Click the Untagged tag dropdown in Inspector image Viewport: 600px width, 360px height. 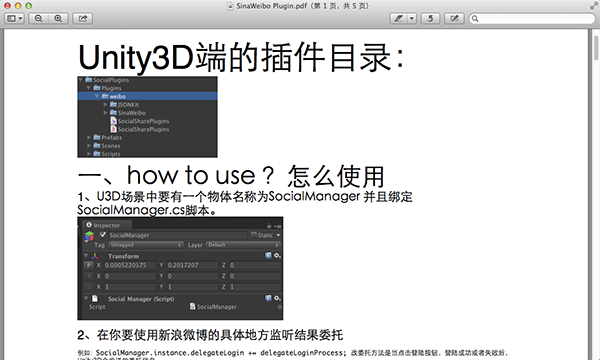coord(146,245)
